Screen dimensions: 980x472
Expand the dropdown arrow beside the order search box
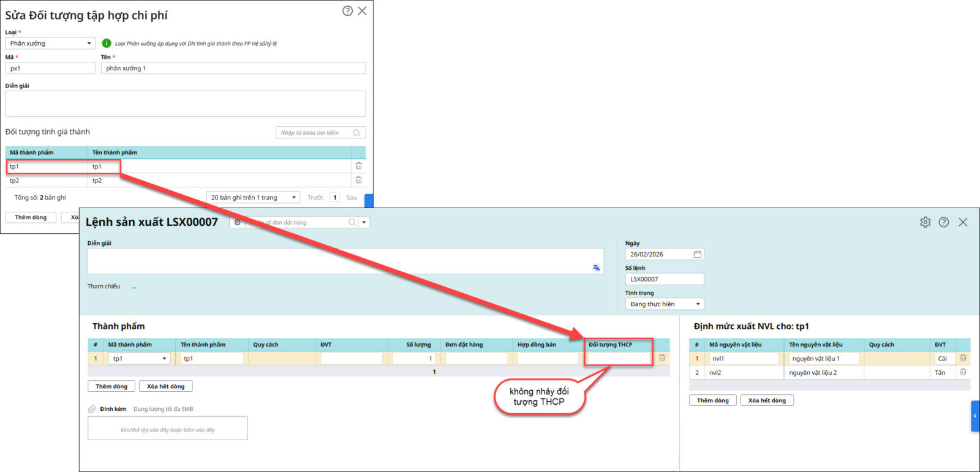pos(364,222)
